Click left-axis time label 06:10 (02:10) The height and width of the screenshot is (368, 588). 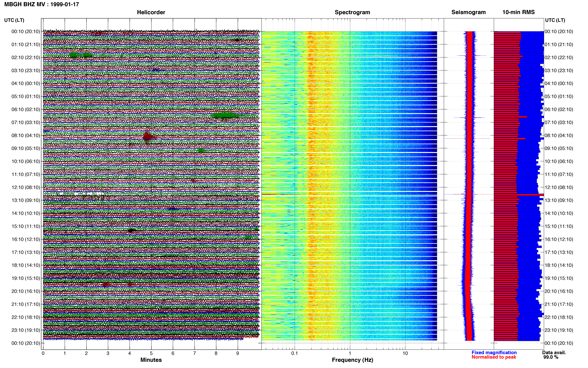click(x=26, y=109)
